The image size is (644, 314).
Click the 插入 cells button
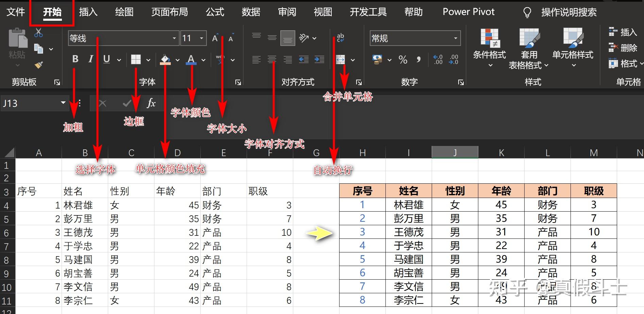[x=623, y=32]
